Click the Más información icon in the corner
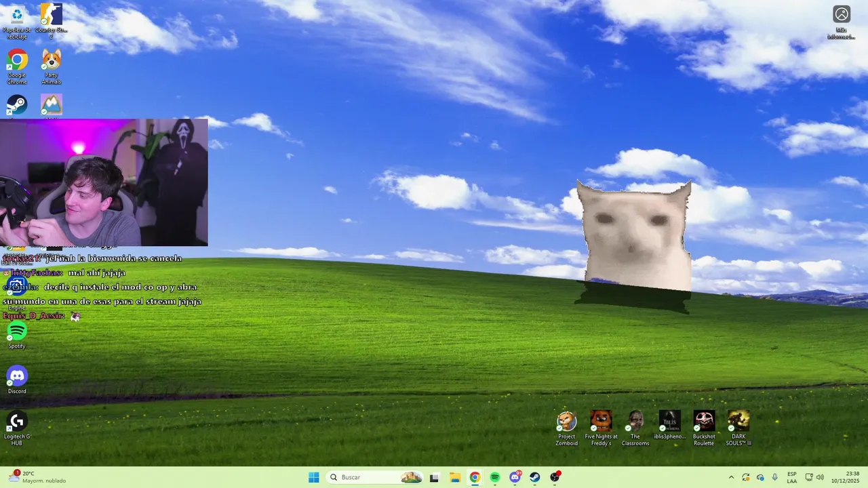The image size is (868, 488). [842, 22]
